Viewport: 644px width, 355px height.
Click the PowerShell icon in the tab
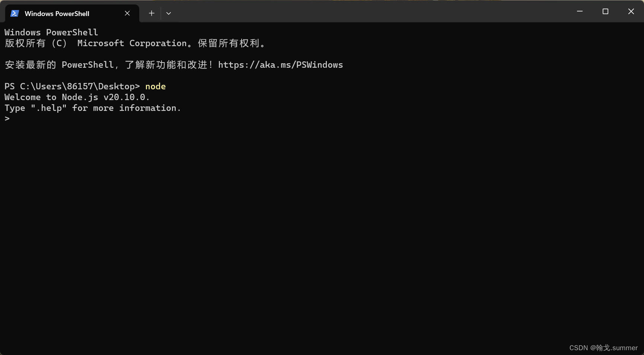pos(15,13)
